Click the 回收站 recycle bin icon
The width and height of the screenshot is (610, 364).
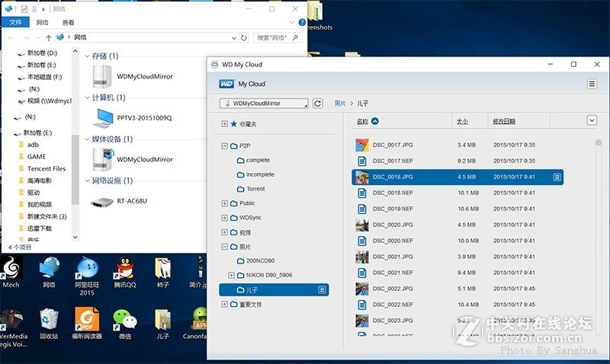tap(49, 320)
